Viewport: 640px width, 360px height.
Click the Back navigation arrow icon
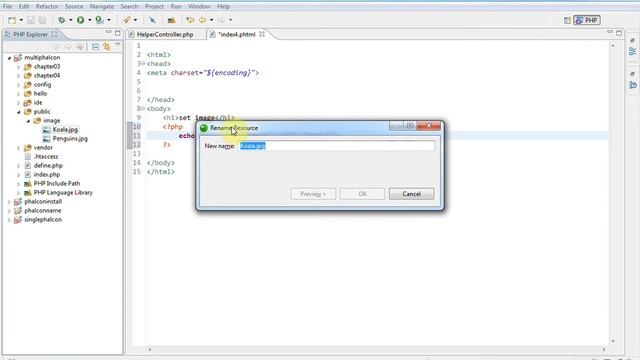click(x=202, y=20)
